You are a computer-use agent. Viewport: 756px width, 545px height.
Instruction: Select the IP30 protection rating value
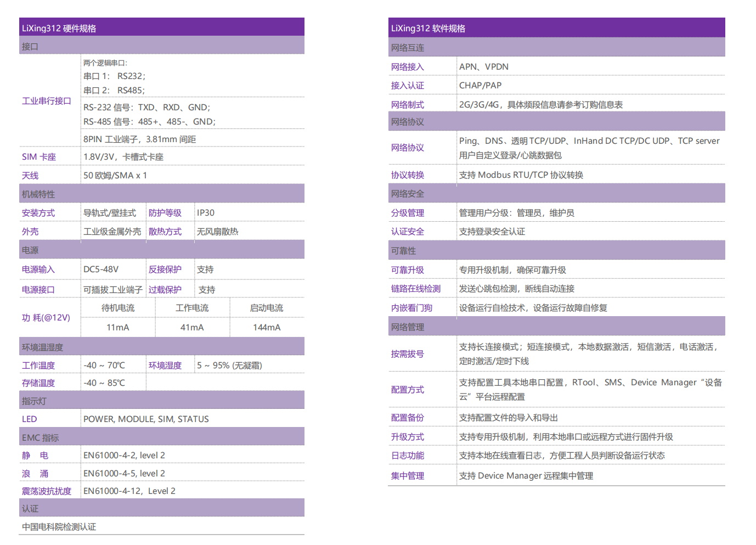(x=206, y=213)
